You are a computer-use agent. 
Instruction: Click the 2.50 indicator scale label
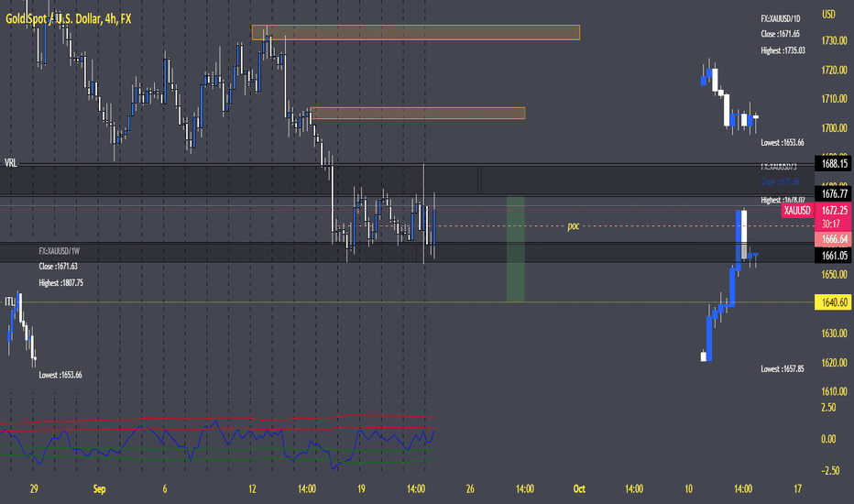click(828, 408)
